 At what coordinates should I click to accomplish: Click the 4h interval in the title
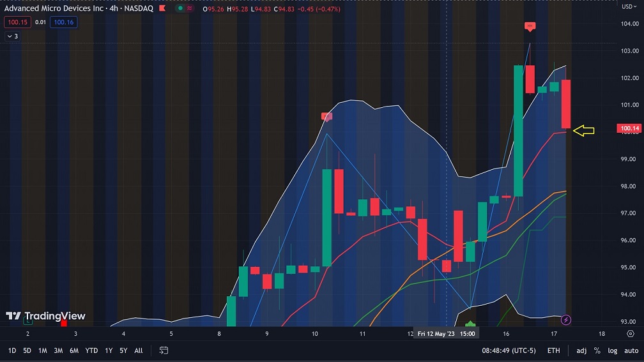point(114,8)
